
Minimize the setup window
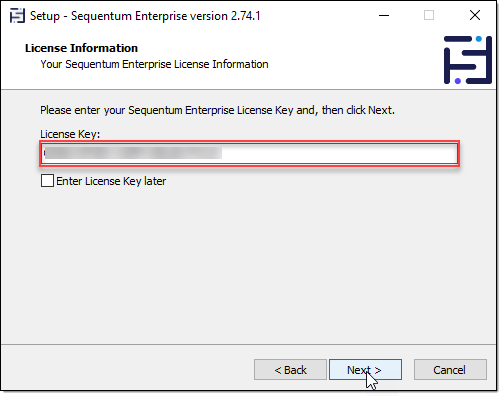point(384,15)
